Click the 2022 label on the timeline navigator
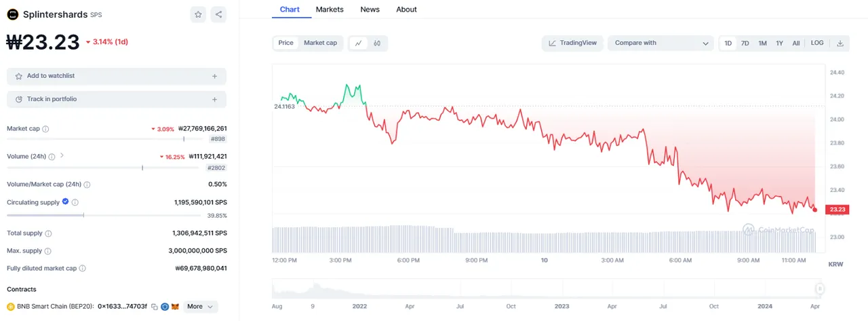The image size is (868, 321). pos(359,307)
